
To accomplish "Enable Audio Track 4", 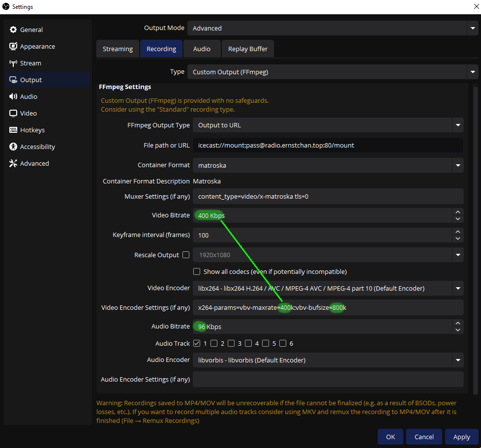I will point(248,343).
